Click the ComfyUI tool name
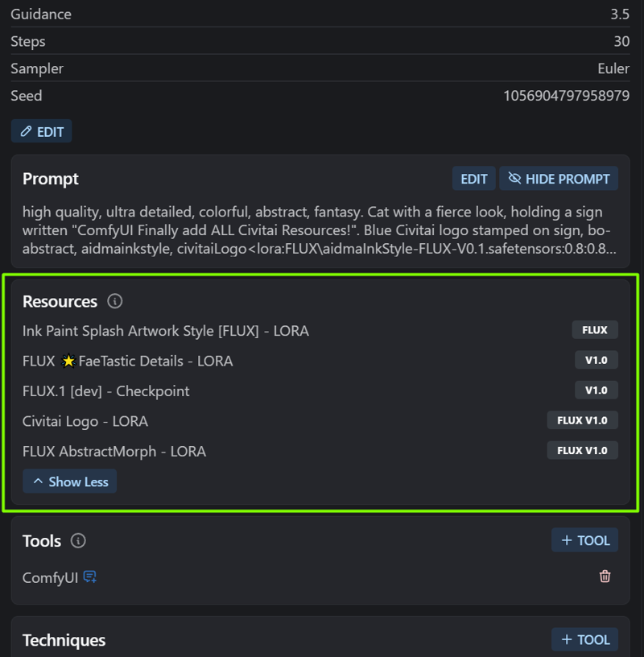The image size is (644, 657). [50, 577]
